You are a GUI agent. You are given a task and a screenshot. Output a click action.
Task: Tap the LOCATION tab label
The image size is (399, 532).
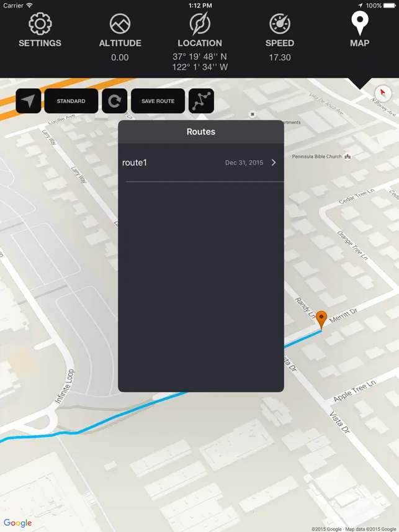click(200, 43)
